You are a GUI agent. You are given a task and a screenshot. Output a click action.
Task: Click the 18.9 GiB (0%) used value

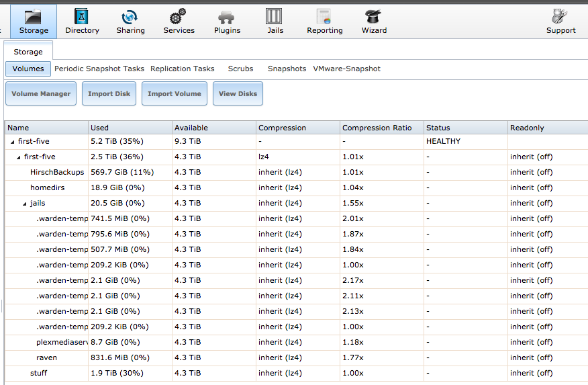117,187
